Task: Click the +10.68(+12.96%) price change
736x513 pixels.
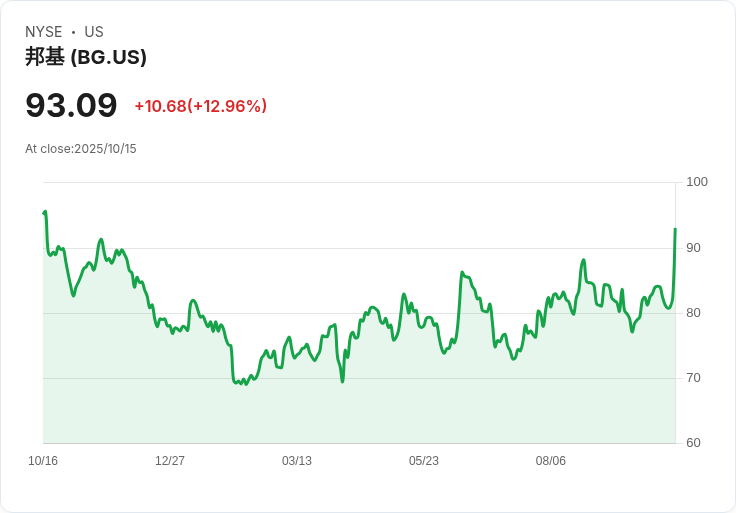Action: coord(200,106)
